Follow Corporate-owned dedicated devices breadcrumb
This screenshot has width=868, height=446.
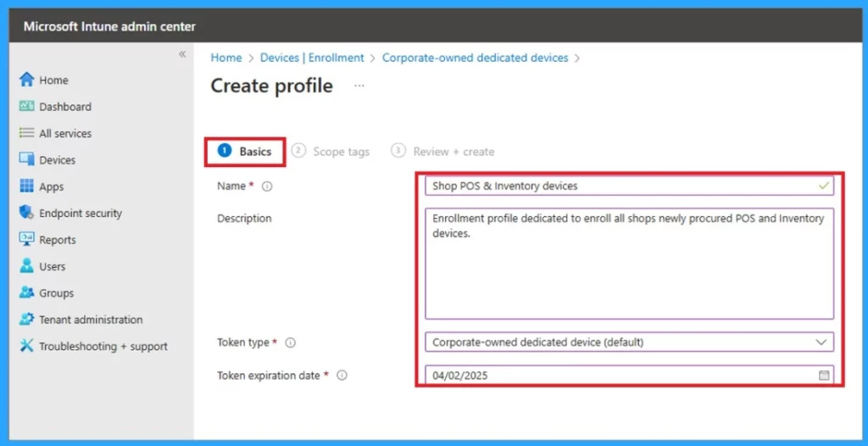[x=475, y=58]
